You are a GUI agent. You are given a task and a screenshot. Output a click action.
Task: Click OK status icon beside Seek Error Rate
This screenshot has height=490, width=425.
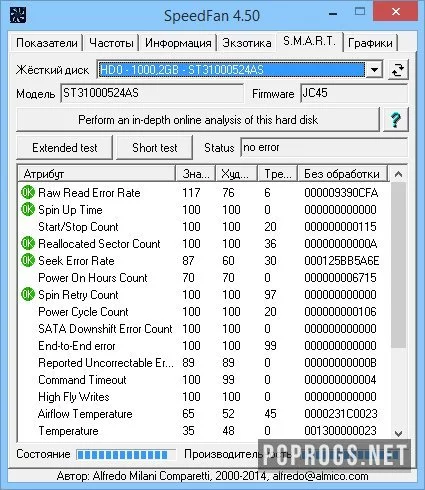pos(28,260)
